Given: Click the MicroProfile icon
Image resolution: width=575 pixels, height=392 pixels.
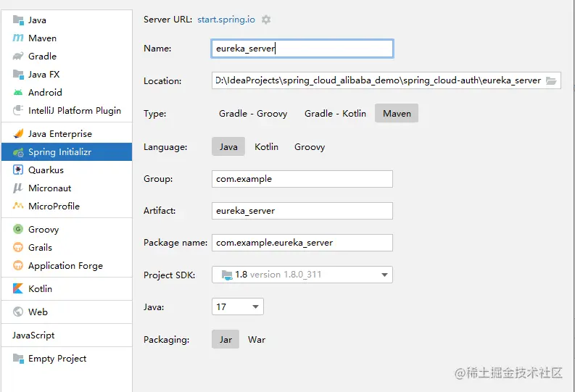Looking at the screenshot, I should [x=18, y=206].
